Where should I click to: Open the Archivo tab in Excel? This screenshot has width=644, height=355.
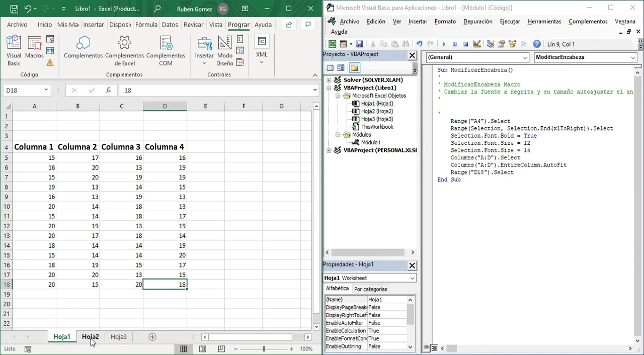click(17, 25)
